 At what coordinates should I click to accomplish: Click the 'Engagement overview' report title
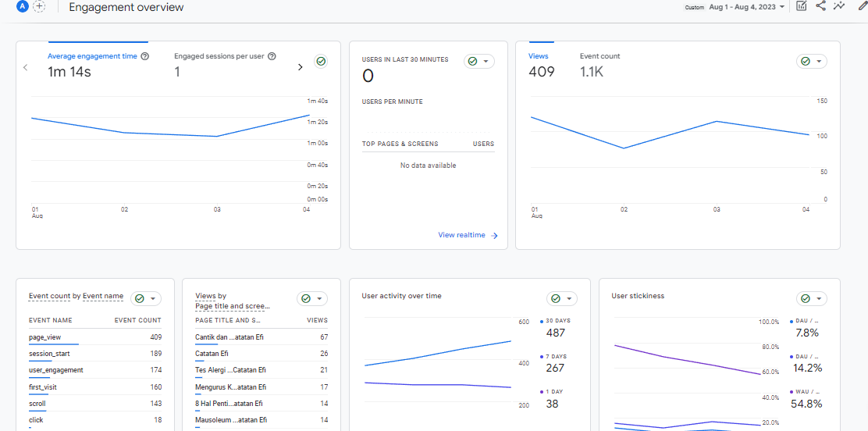pyautogui.click(x=126, y=7)
